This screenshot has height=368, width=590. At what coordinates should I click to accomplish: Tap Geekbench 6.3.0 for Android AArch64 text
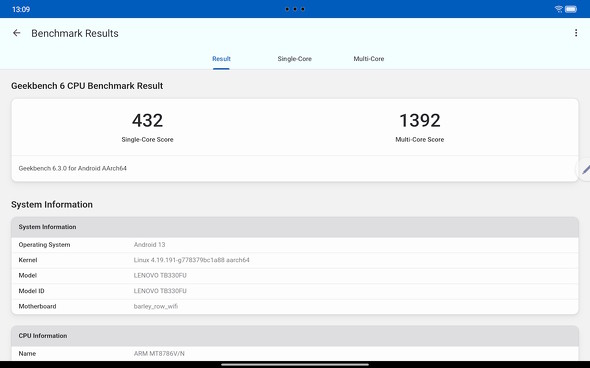coord(73,169)
